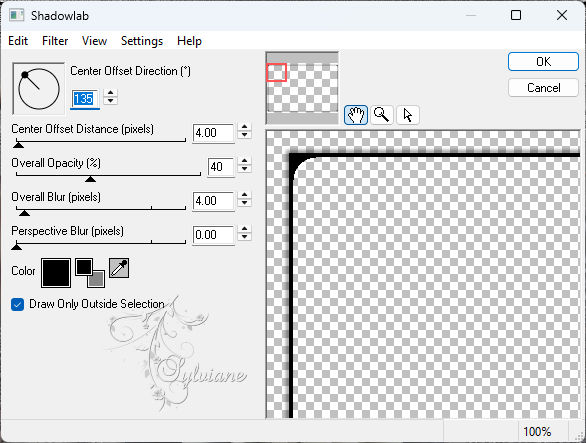
Task: Increase Overall Blur with up arrow
Action: tap(244, 195)
